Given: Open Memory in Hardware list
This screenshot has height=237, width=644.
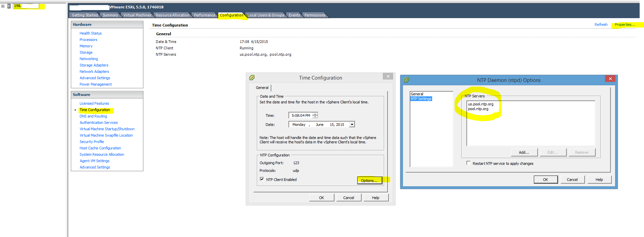Looking at the screenshot, I should point(86,46).
